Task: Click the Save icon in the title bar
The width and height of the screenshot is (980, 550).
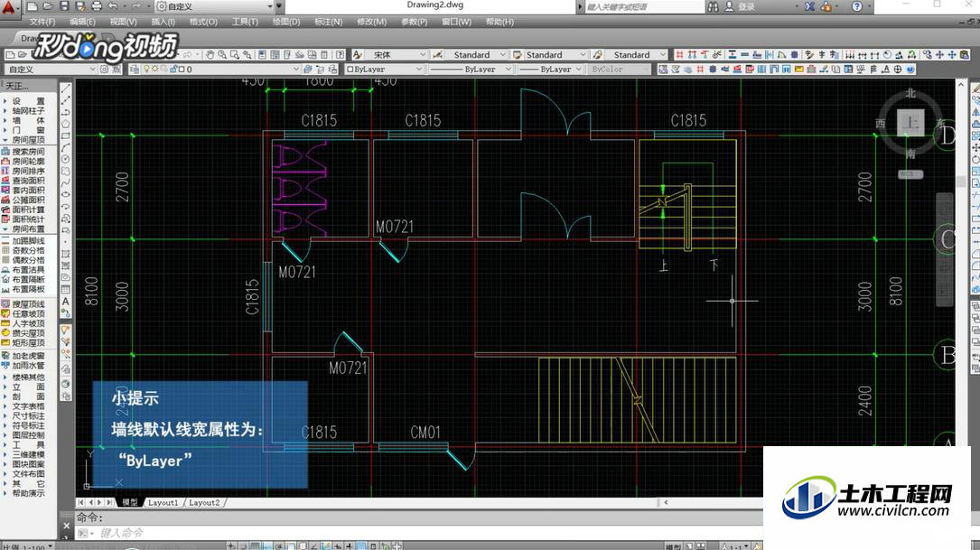Action: (64, 6)
